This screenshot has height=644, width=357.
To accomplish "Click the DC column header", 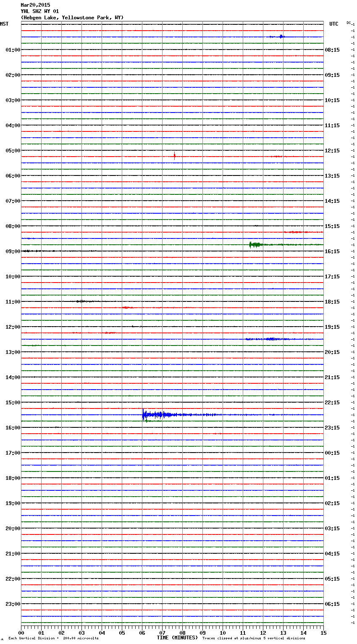I will coord(349,23).
